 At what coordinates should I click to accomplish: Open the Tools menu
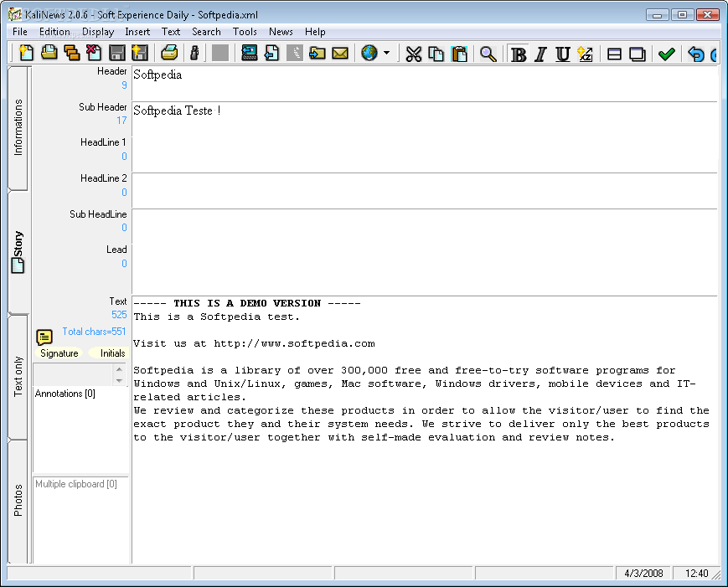pos(245,32)
